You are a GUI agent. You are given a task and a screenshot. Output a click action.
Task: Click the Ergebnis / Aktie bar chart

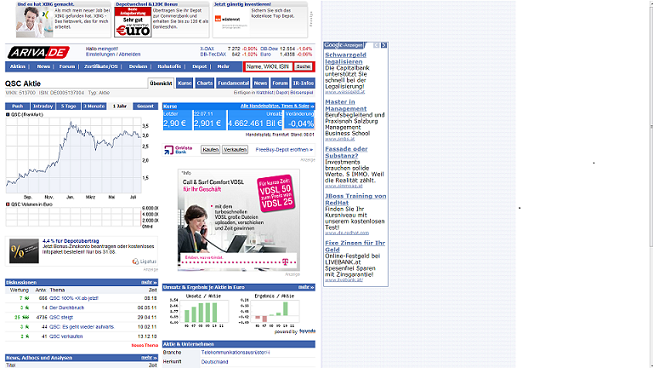click(269, 311)
